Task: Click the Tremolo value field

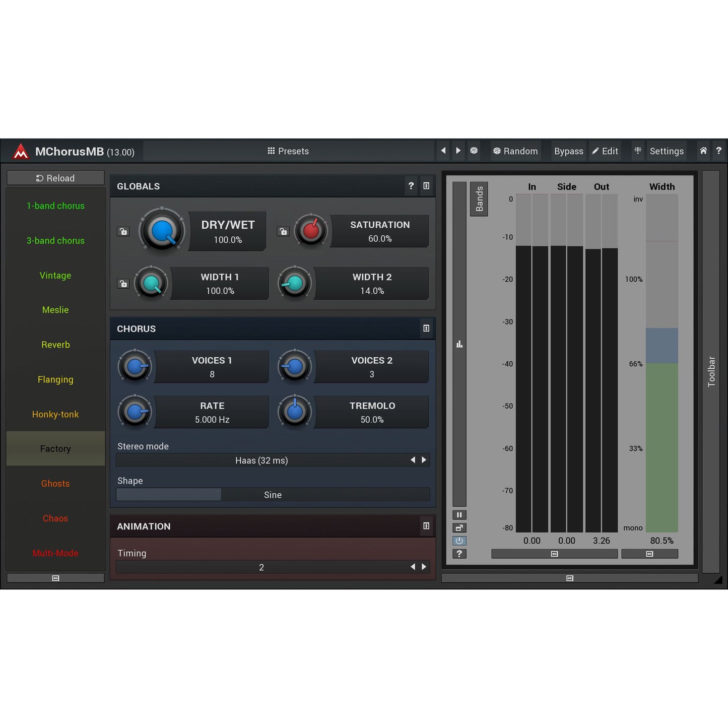Action: pyautogui.click(x=372, y=413)
